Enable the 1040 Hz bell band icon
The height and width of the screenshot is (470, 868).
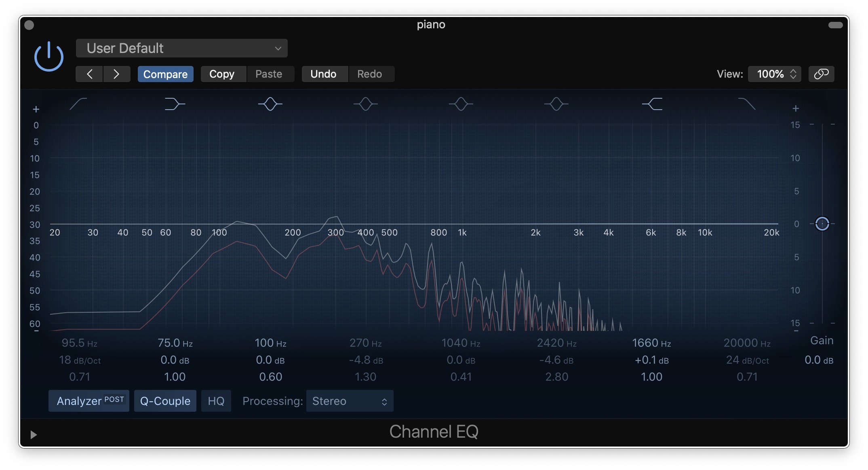461,104
